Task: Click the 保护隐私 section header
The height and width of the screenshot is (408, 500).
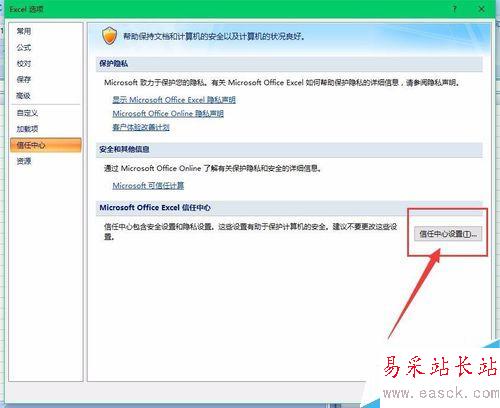Action: [x=289, y=64]
